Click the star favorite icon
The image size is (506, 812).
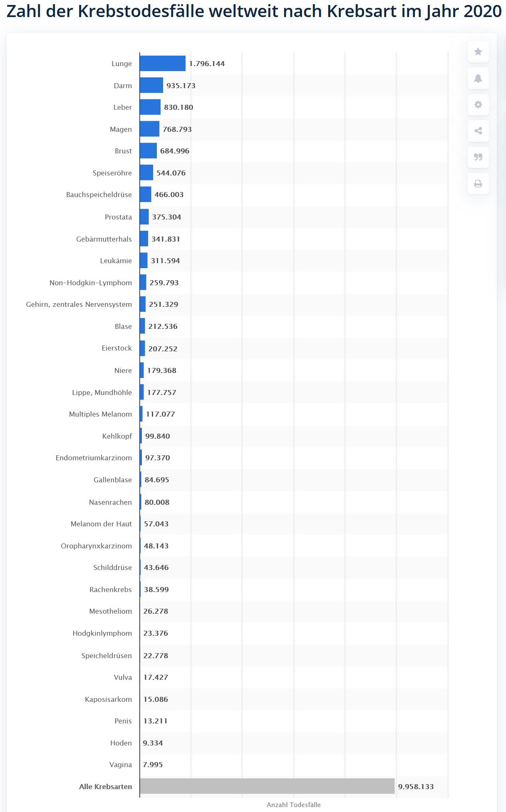coord(478,52)
